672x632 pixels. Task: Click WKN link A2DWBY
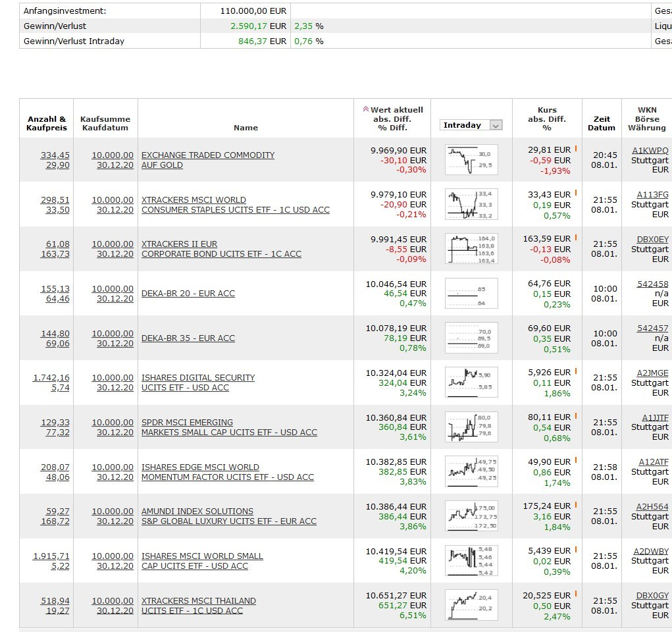tap(651, 552)
